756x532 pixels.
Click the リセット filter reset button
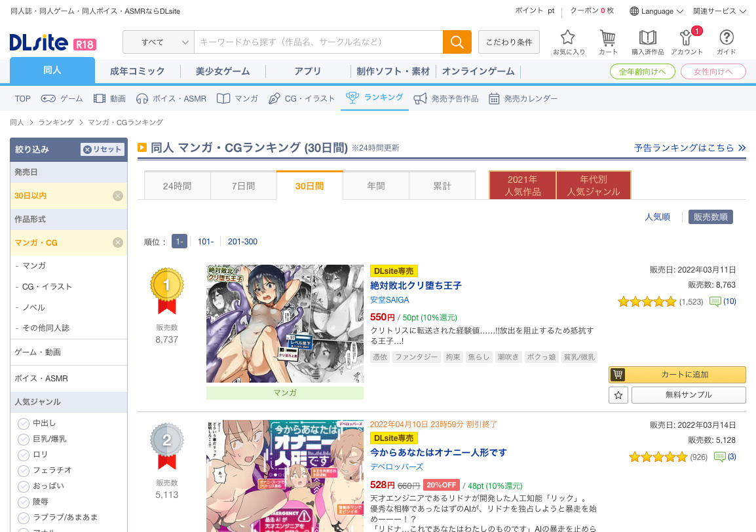[x=102, y=149]
